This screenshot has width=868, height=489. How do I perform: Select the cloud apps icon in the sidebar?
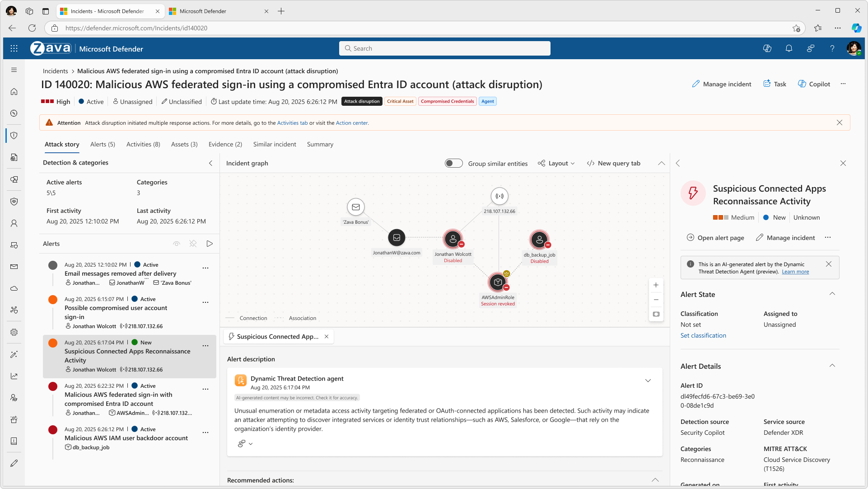pyautogui.click(x=14, y=288)
